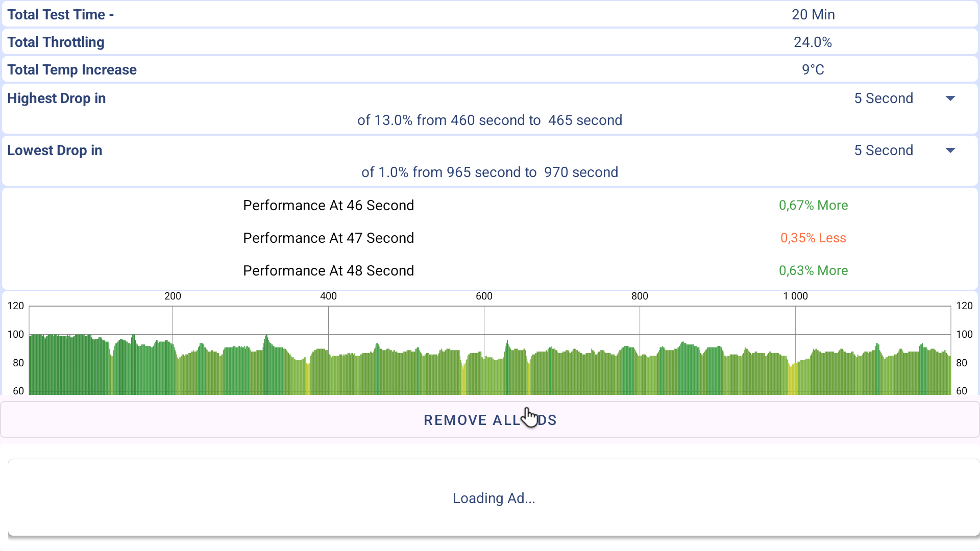
Task: Click the highest drop description text
Action: 489,120
